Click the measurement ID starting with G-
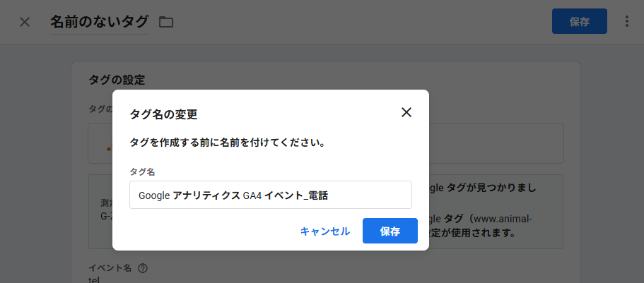 click(x=105, y=215)
